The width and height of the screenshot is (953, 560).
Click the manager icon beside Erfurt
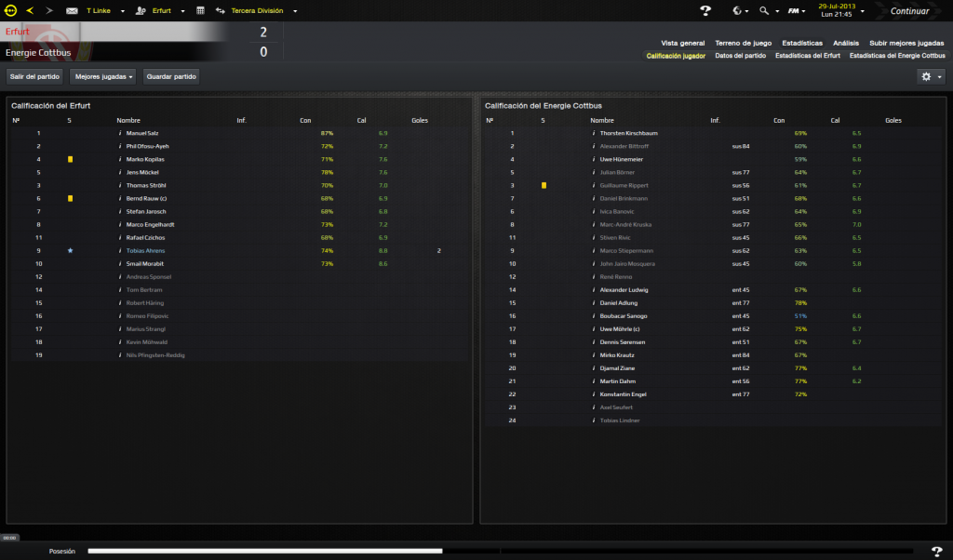coord(141,11)
